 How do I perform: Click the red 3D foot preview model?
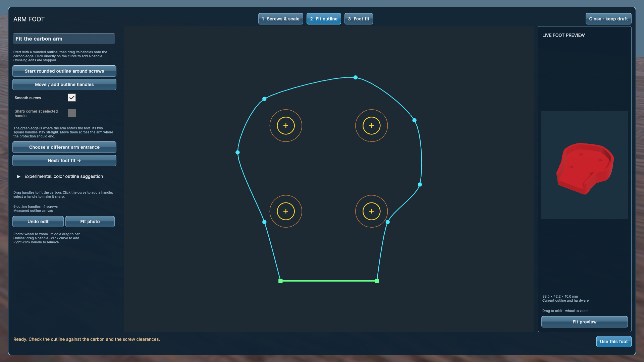[x=585, y=169]
